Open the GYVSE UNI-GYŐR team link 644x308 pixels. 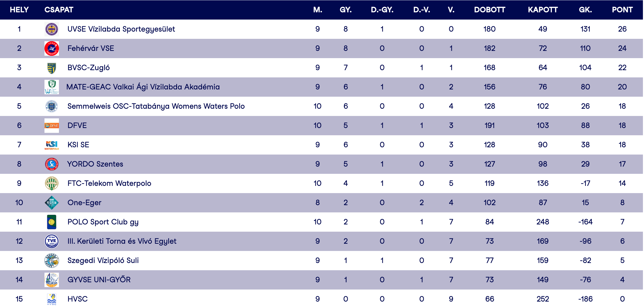(x=99, y=280)
